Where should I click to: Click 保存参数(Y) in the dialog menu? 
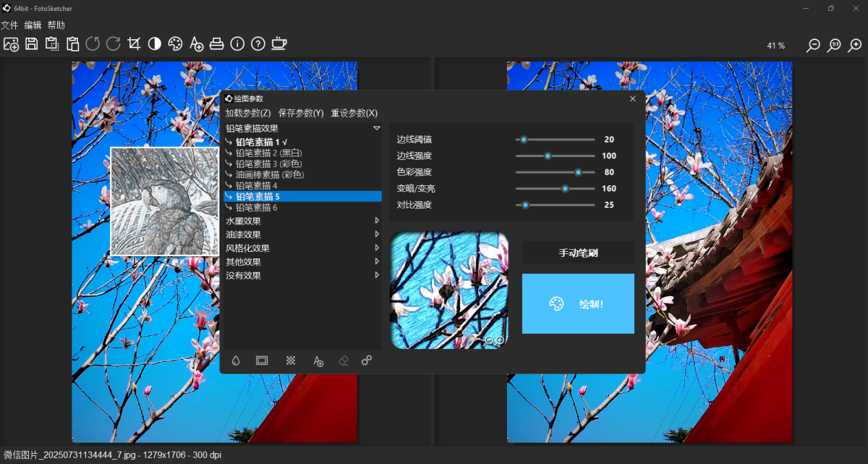click(301, 113)
